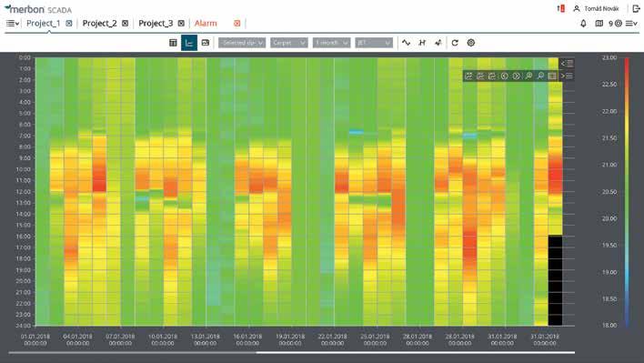
Task: Open the 1 month period dropdown
Action: pos(331,43)
